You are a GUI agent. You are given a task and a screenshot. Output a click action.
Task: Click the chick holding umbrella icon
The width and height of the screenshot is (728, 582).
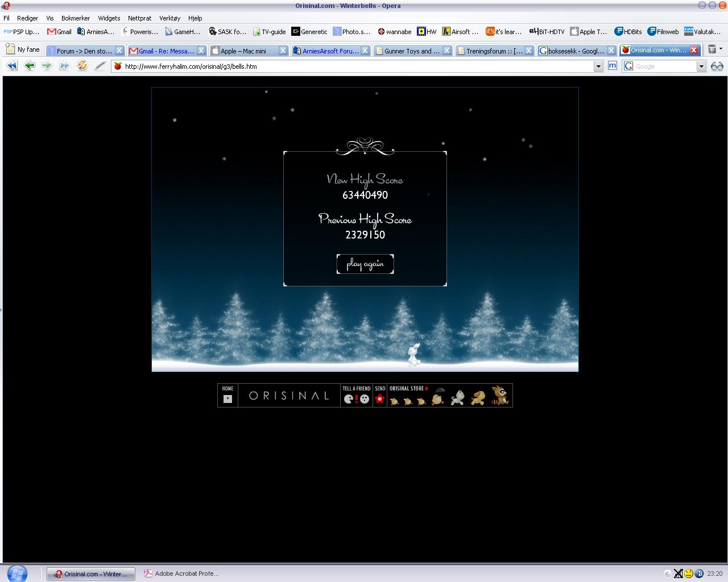438,396
